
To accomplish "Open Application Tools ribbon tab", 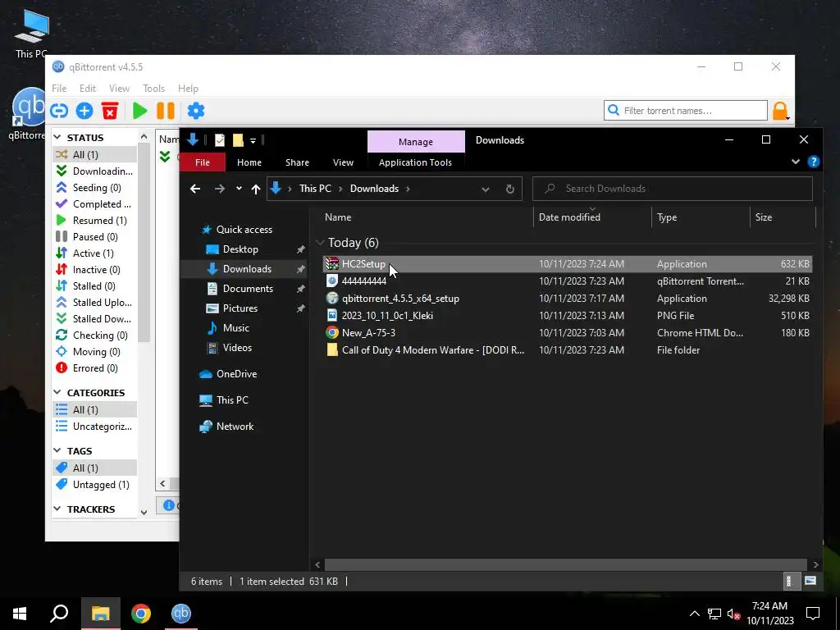I will coord(415,162).
